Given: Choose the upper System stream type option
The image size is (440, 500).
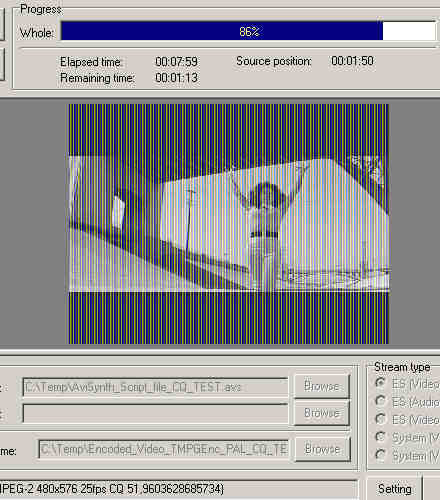Looking at the screenshot, I should [380, 437].
